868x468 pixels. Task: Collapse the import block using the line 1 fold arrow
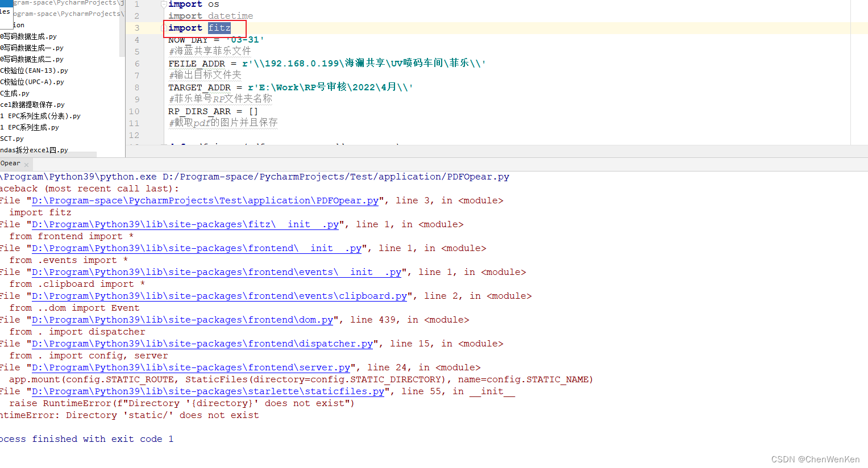pos(163,4)
